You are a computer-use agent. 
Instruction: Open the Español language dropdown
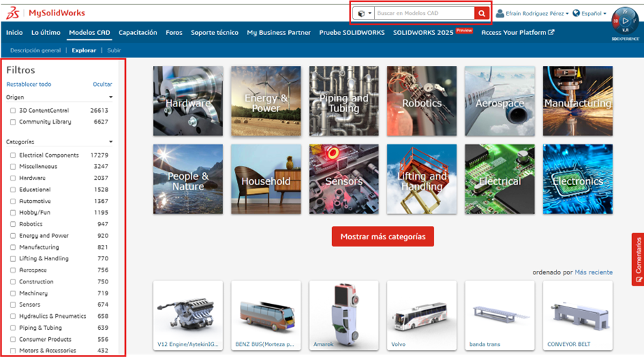tap(589, 13)
